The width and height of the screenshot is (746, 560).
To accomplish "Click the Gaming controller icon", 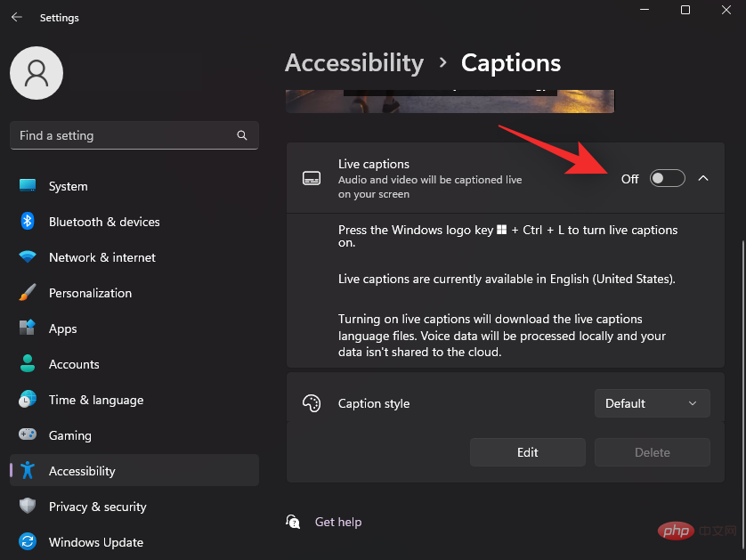I will (x=28, y=434).
